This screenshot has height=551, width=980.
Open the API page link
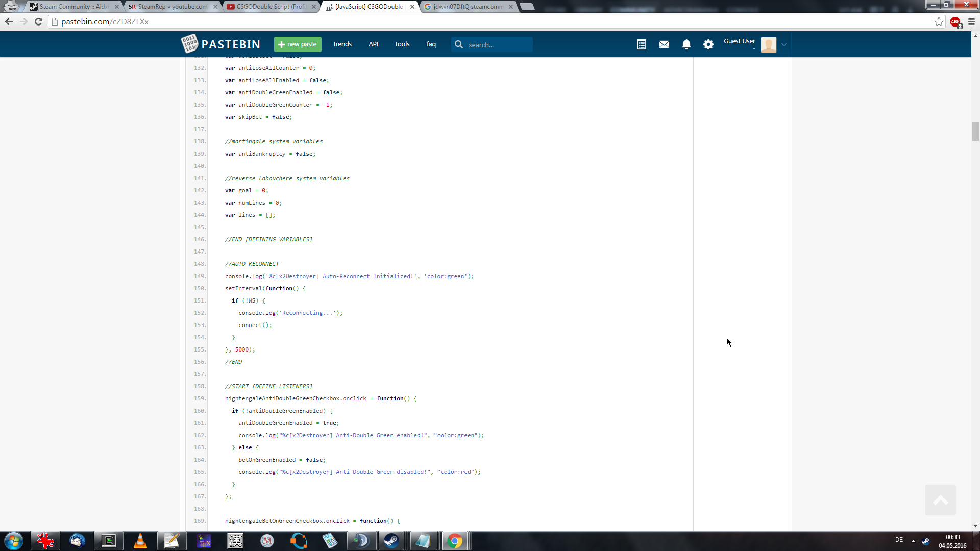[x=373, y=44]
